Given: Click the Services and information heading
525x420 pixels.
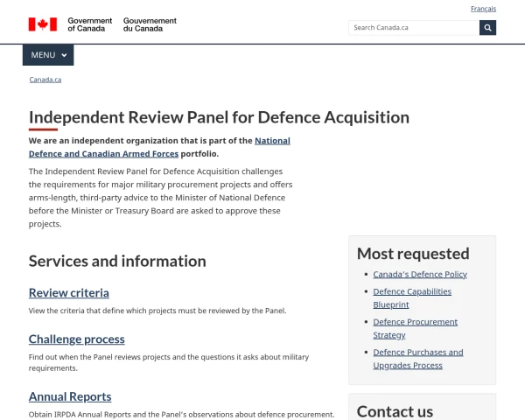Looking at the screenshot, I should [x=117, y=261].
